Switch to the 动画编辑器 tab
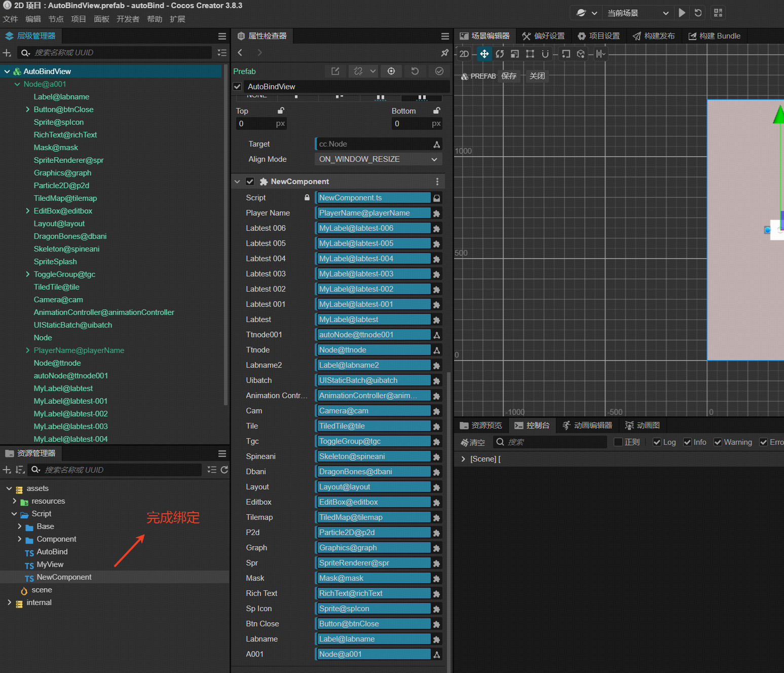784x673 pixels. pos(588,426)
